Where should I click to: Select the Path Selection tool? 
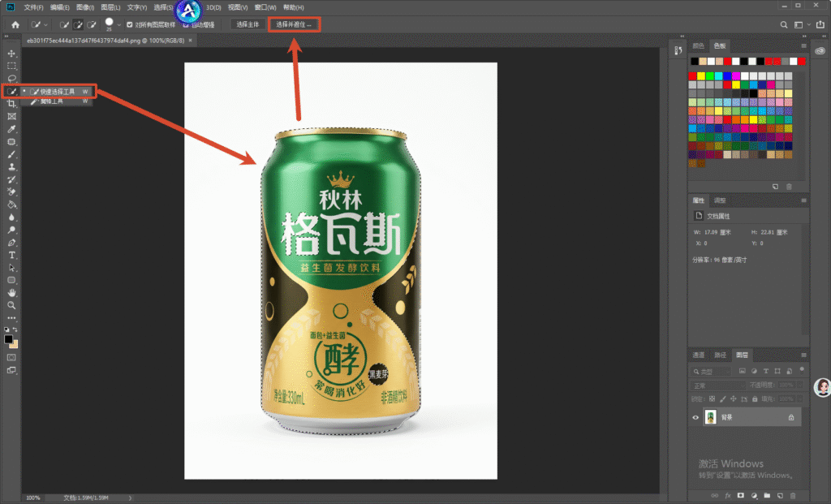tap(11, 268)
